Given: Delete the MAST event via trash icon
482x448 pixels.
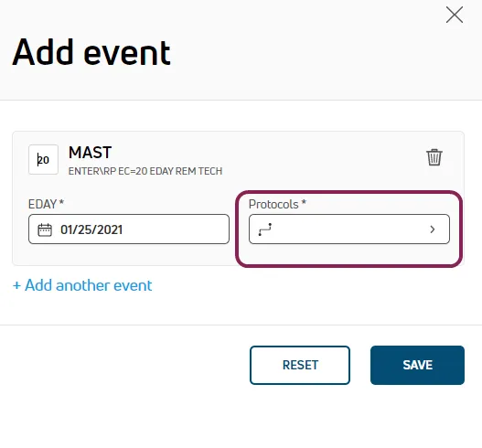Looking at the screenshot, I should [x=434, y=157].
